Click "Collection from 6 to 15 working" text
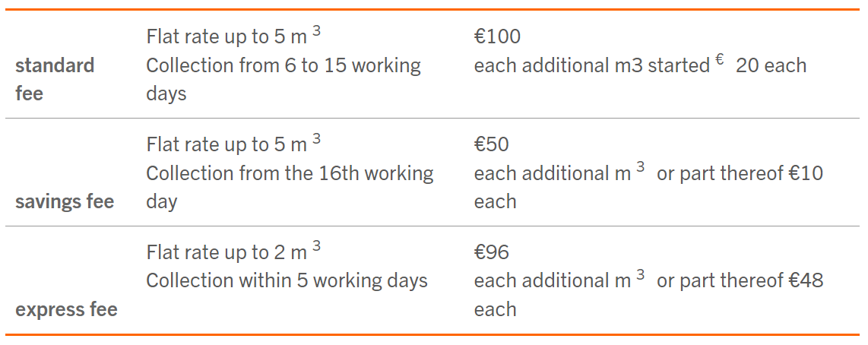 (283, 65)
